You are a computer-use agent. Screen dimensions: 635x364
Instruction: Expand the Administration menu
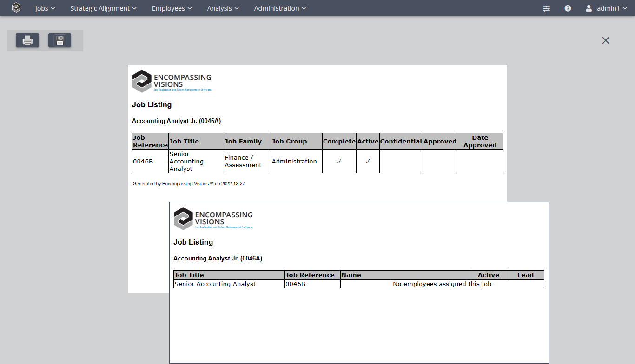click(x=280, y=8)
